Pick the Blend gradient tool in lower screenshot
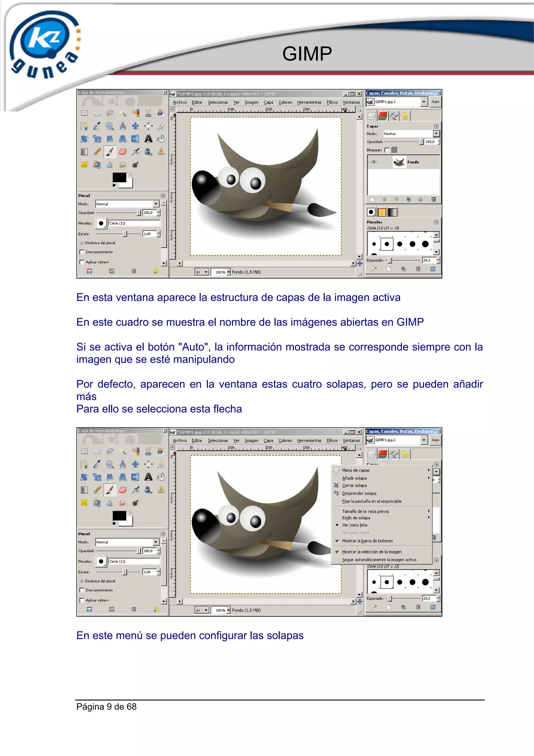This screenshot has height=756, width=534. (84, 490)
